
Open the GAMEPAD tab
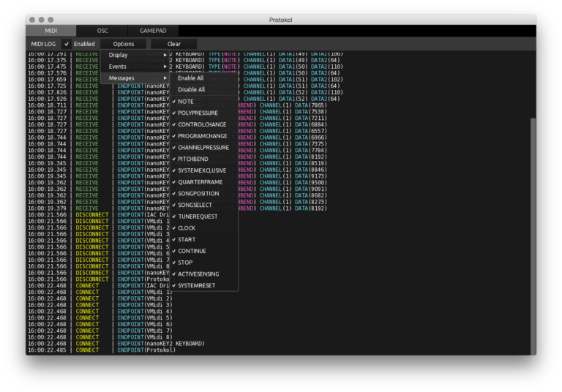153,31
